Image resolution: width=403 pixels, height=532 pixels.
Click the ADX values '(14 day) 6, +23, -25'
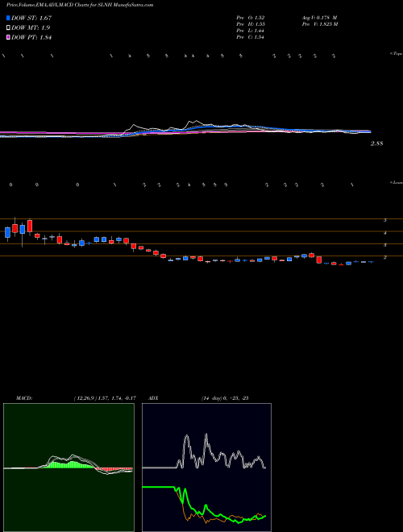point(224,398)
